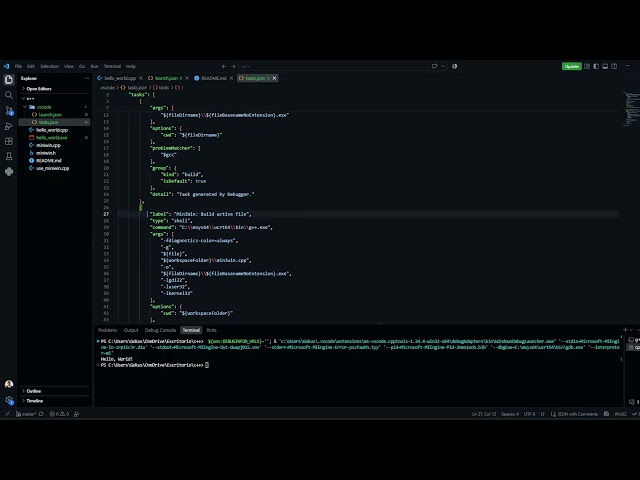
Task: Open the Customize Layout icon
Action: click(587, 66)
